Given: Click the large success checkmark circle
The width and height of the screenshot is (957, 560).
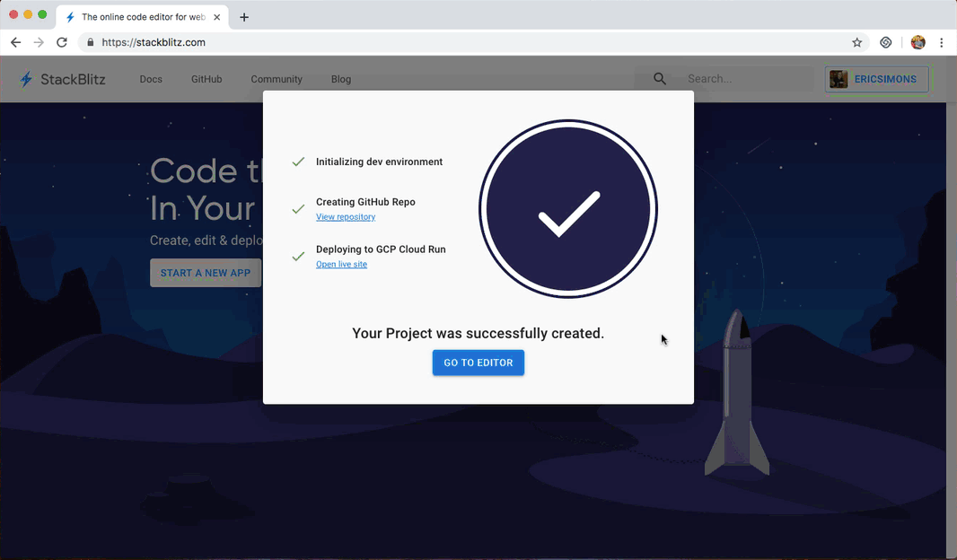Looking at the screenshot, I should point(567,209).
